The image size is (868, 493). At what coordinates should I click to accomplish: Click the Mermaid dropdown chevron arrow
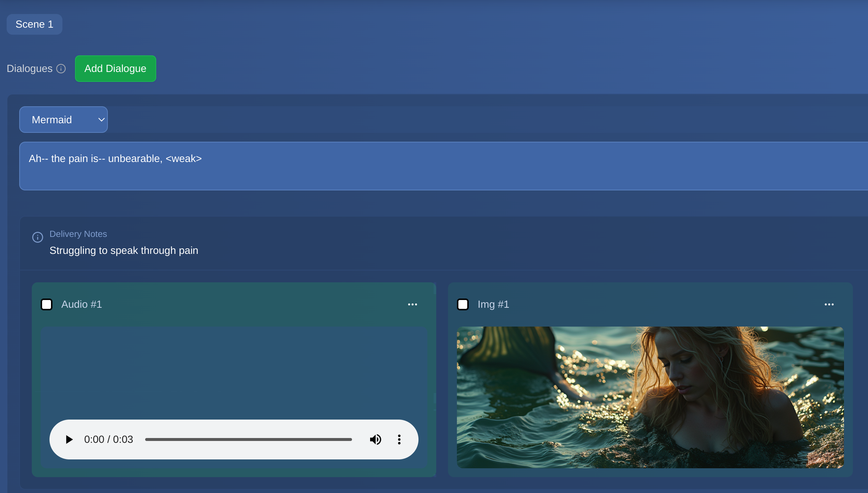(101, 120)
